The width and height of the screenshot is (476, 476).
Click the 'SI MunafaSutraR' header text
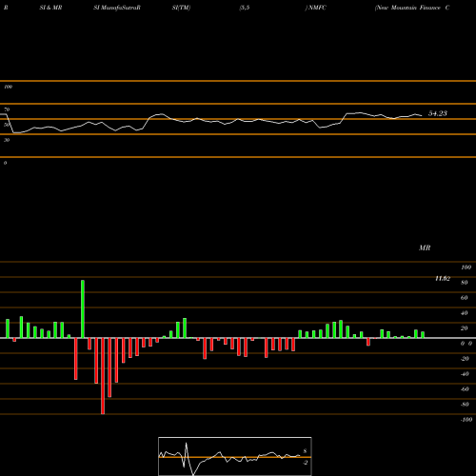pyautogui.click(x=117, y=8)
